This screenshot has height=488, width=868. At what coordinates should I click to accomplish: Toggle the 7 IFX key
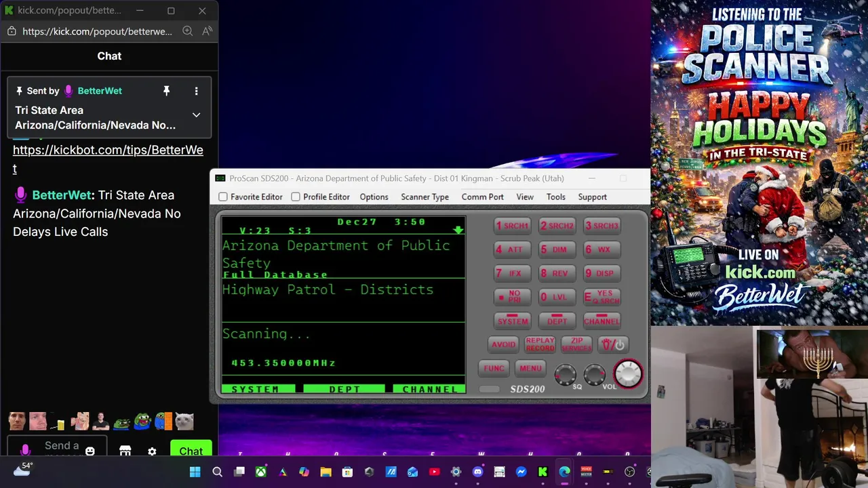tap(512, 273)
